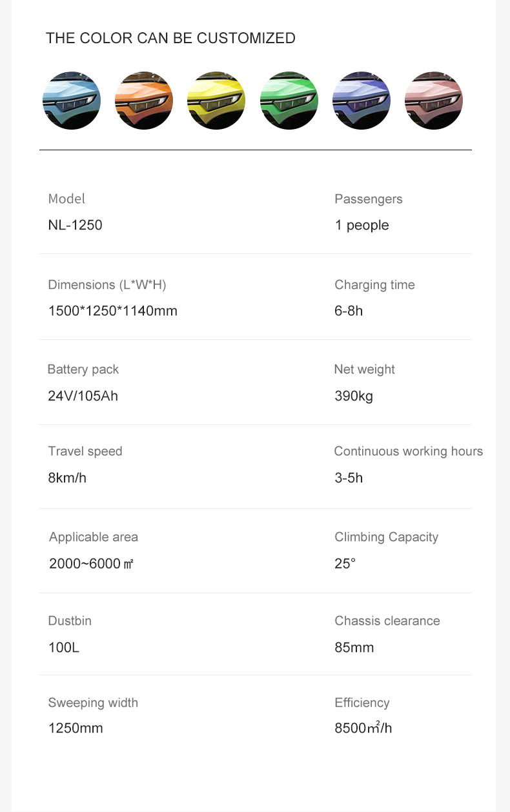Image resolution: width=510 pixels, height=812 pixels.
Task: Click the sweeping width value 1250mm
Action: point(76,729)
